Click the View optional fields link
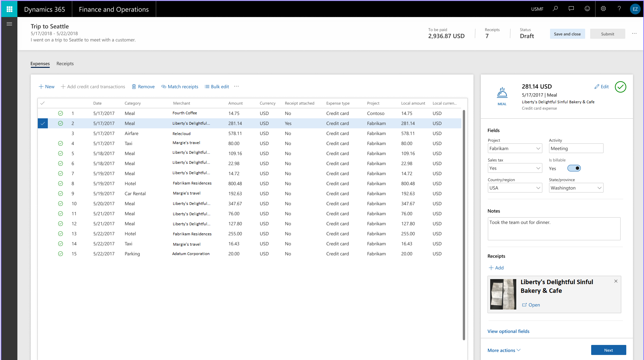Viewport: 644px width, 360px height. click(508, 331)
